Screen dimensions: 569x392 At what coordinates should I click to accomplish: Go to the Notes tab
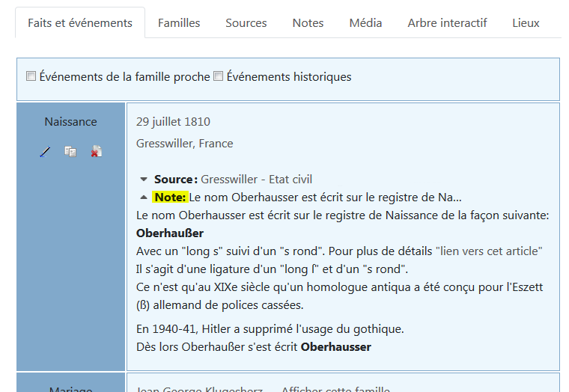pyautogui.click(x=308, y=23)
